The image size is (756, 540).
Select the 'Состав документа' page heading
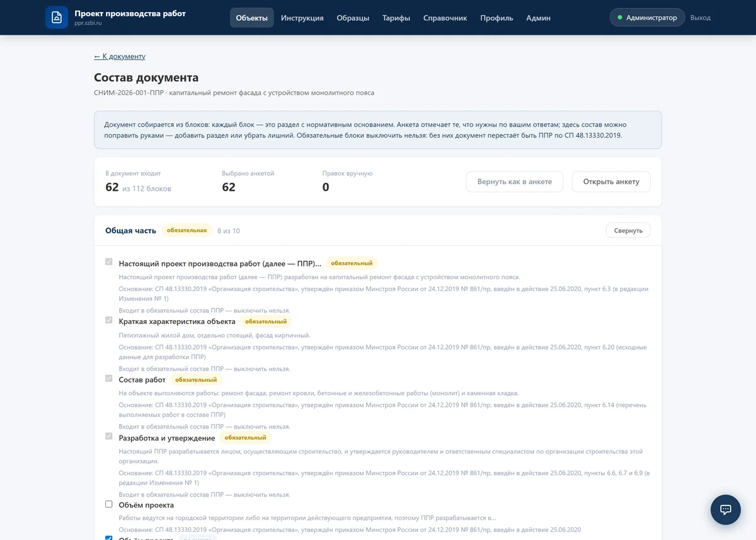point(146,78)
